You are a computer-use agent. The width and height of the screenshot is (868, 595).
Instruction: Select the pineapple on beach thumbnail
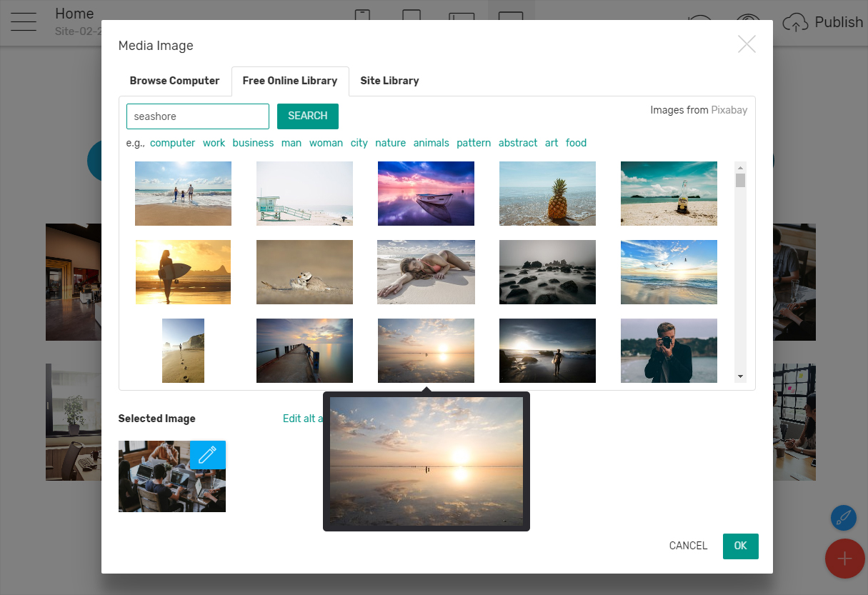[x=547, y=194]
